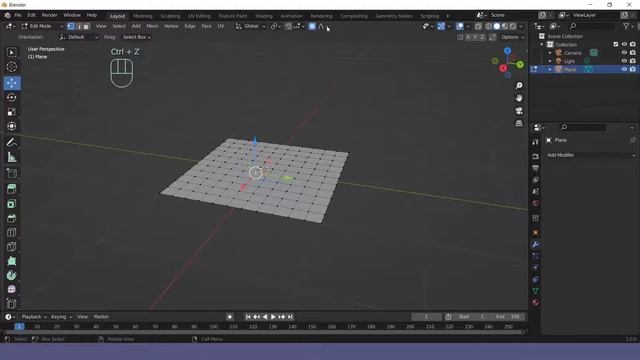Open Material properties tab icon
The image size is (640, 360).
click(536, 302)
